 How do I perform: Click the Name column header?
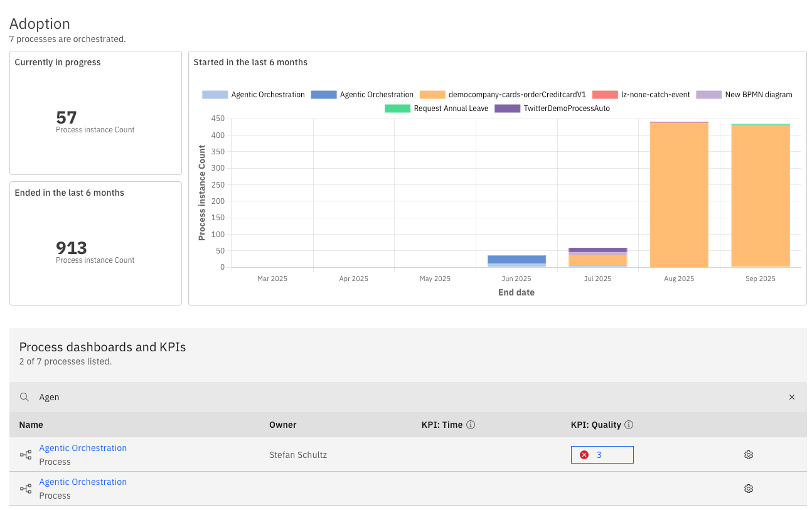coord(31,425)
